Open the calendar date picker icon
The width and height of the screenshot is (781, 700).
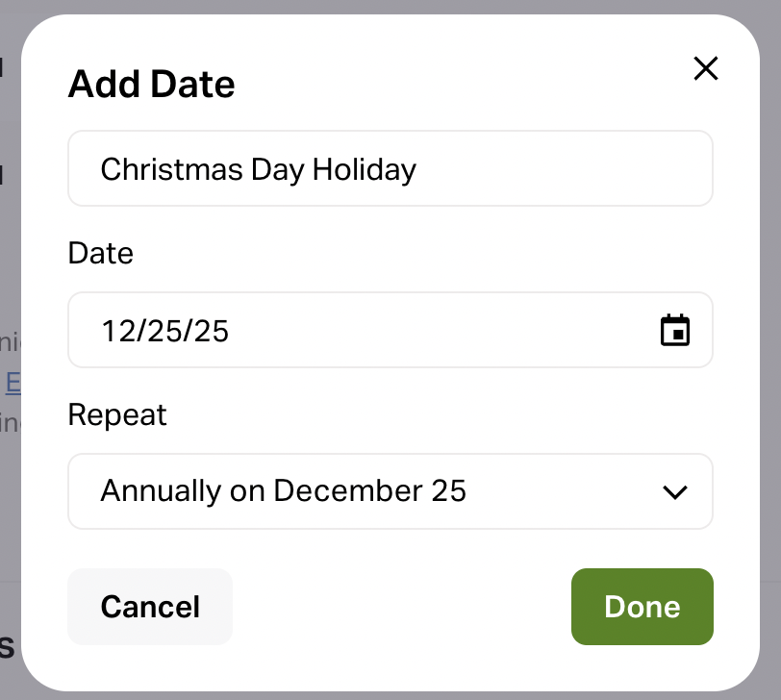[675, 330]
